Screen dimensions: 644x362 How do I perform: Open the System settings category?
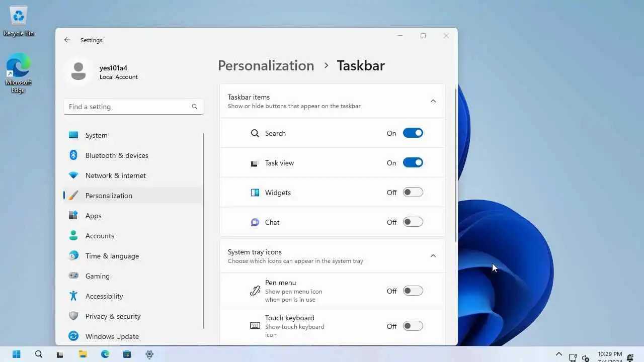click(x=134, y=135)
